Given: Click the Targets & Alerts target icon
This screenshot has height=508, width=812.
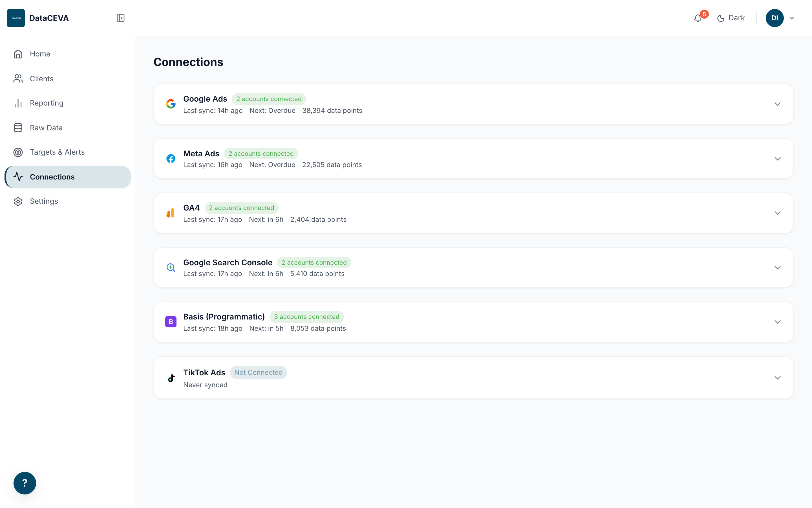Looking at the screenshot, I should click(18, 152).
